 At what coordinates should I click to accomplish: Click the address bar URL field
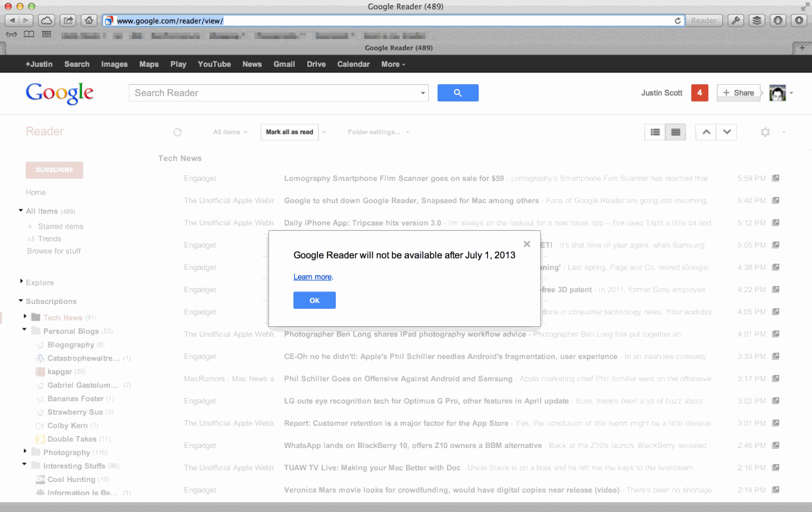(x=393, y=21)
